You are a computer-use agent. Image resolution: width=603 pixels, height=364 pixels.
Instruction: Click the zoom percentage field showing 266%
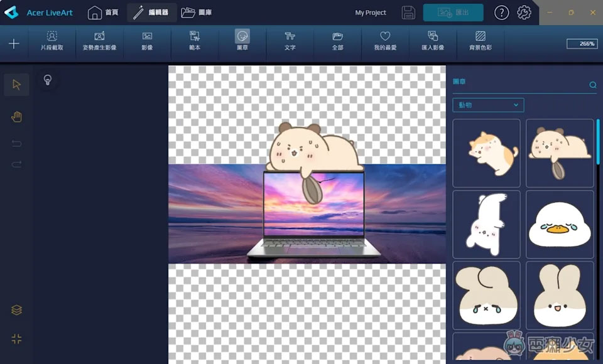click(581, 44)
